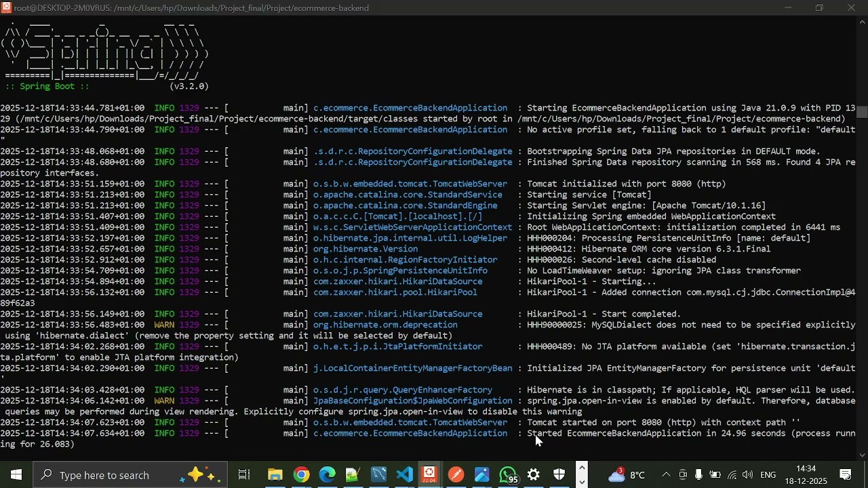The image size is (868, 488).
Task: Open the notification center icon
Action: pos(846,475)
